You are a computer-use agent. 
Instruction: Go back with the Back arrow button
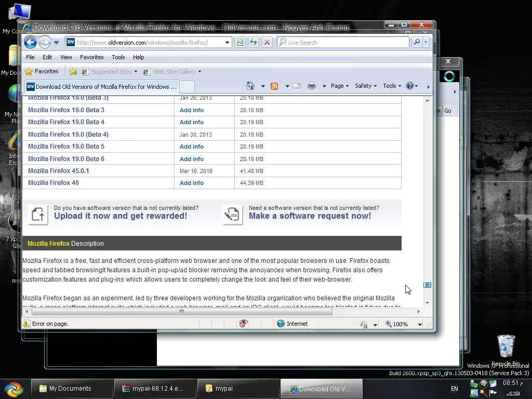coord(30,43)
